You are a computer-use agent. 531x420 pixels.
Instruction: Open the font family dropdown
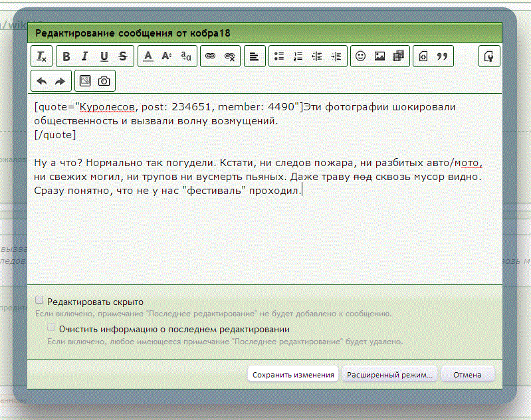186,57
